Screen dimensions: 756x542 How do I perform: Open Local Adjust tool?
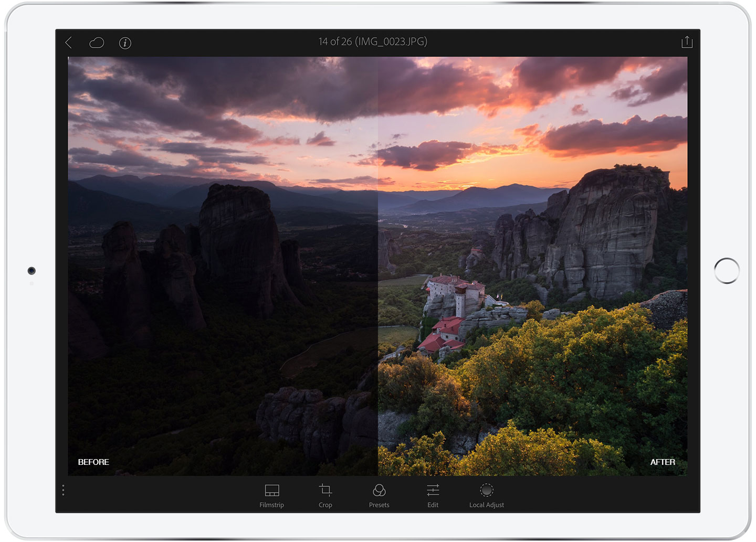487,496
